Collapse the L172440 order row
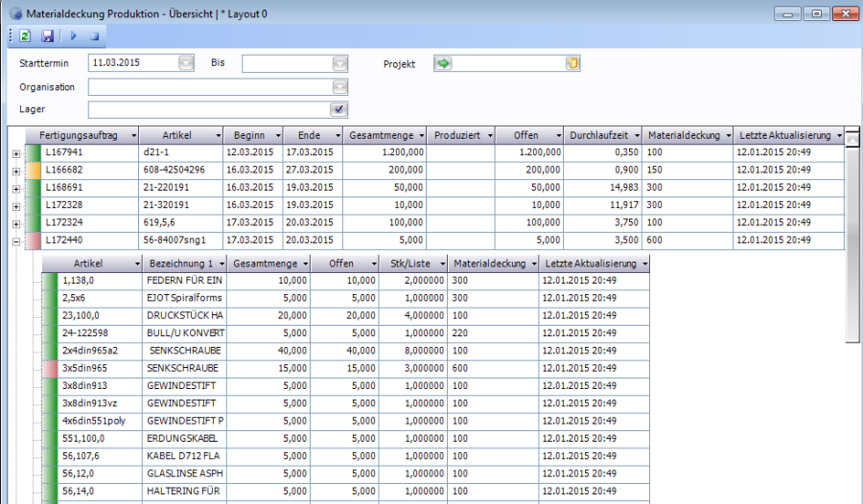This screenshot has width=863, height=504. coord(15,241)
